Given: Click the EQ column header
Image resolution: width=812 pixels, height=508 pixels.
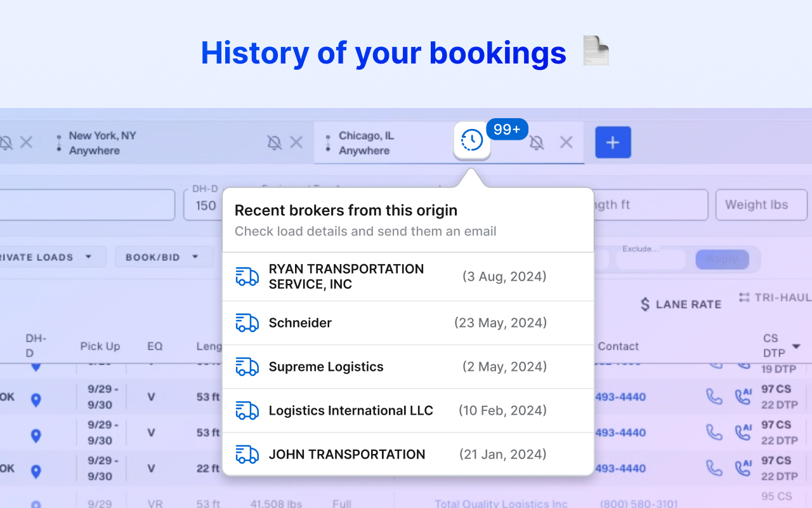Looking at the screenshot, I should pos(155,346).
